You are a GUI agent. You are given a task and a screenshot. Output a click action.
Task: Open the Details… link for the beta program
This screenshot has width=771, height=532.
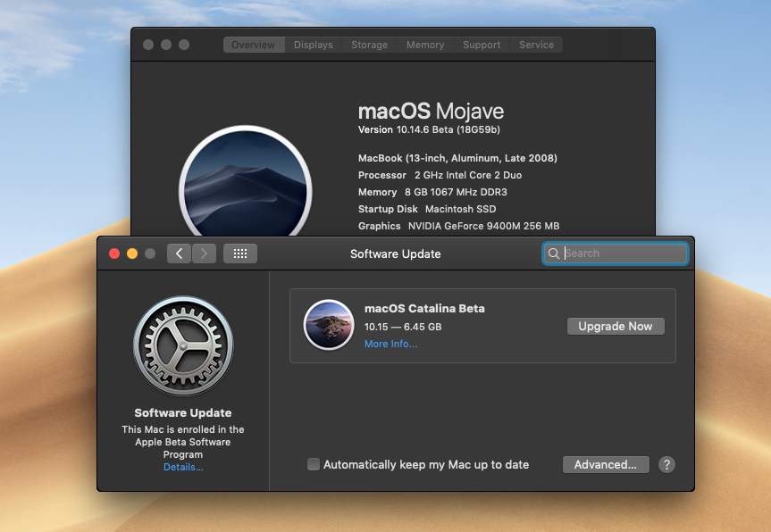point(183,467)
